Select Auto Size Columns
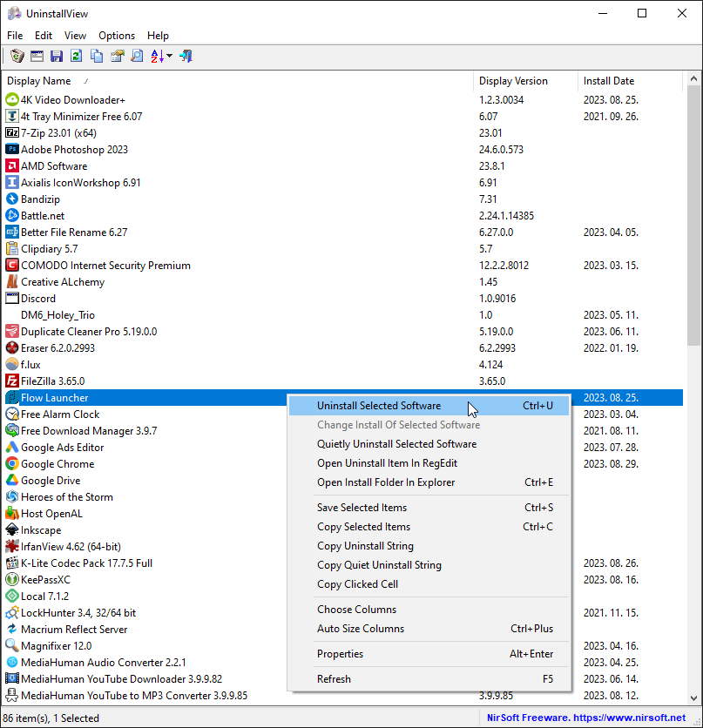 [x=429, y=629]
